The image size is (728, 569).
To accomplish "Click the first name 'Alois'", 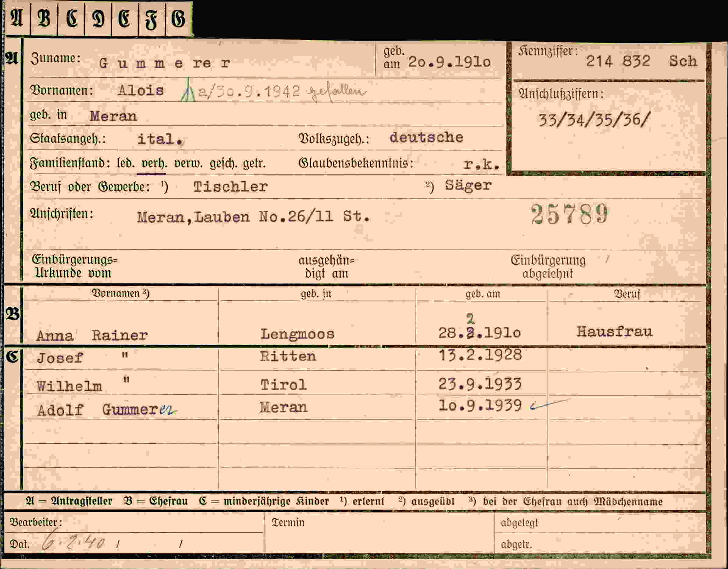I will [x=141, y=90].
